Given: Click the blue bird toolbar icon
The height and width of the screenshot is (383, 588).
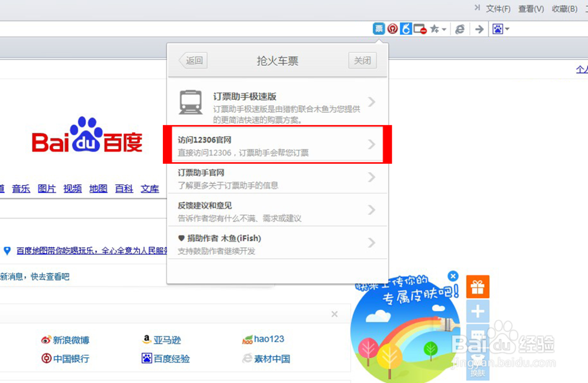Looking at the screenshot, I should [x=406, y=28].
